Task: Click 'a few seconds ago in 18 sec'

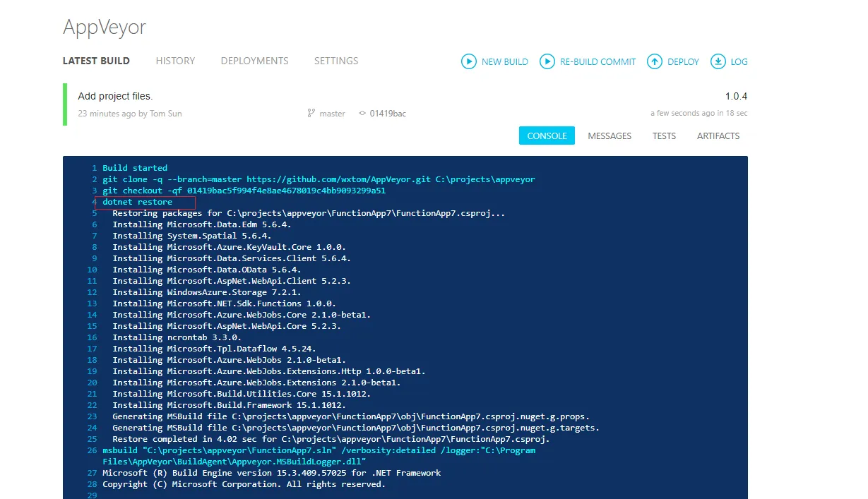Action: point(699,113)
